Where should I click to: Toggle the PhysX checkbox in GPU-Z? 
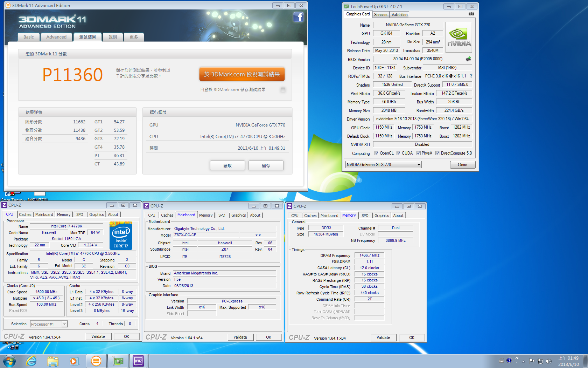tap(418, 153)
